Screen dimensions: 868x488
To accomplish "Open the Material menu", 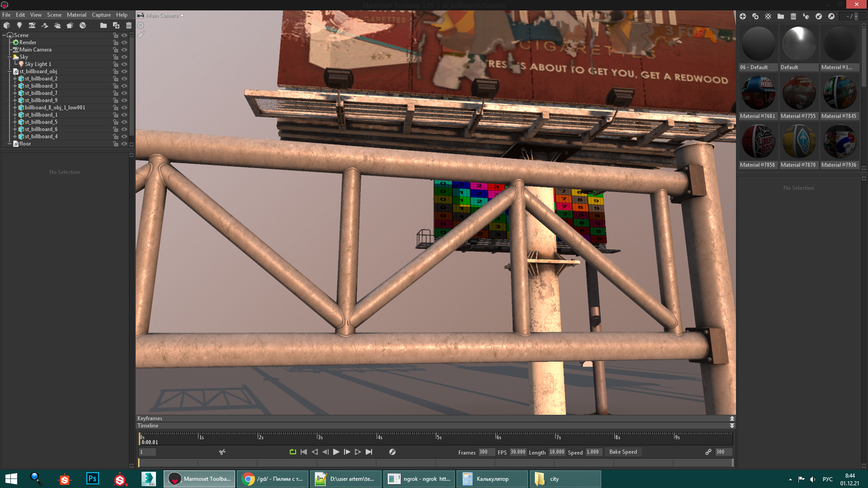I will click(x=76, y=15).
